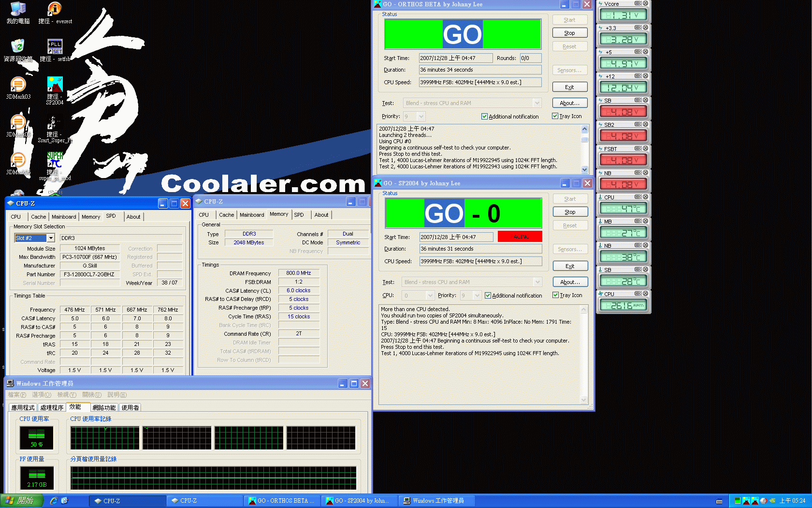Open SP2004 CPU number dropdown

point(430,296)
